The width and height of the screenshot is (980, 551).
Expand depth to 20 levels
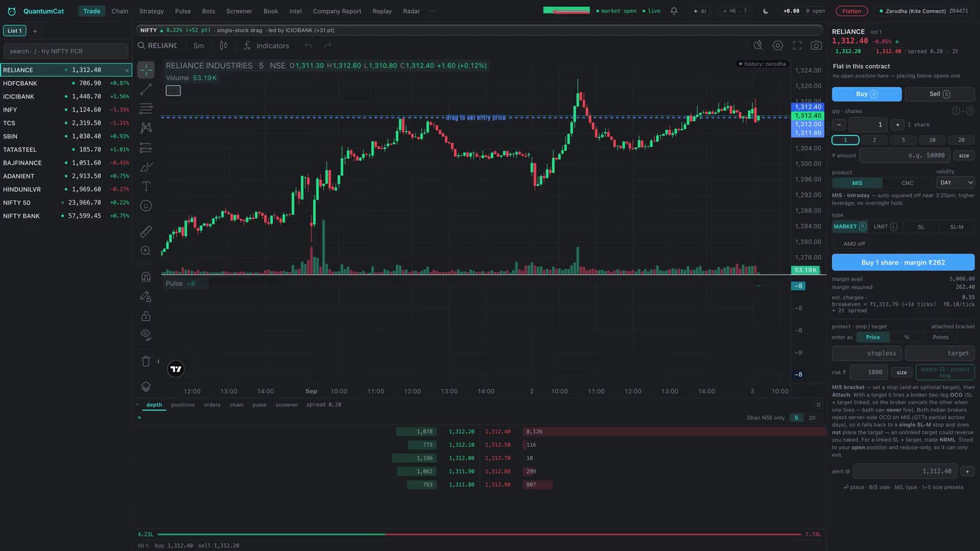[x=811, y=418]
